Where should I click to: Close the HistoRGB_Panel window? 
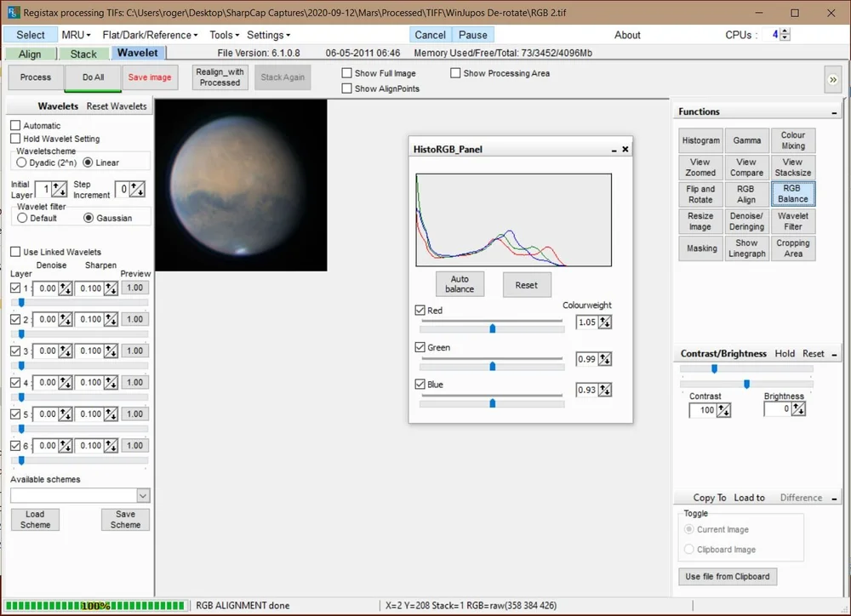click(625, 149)
